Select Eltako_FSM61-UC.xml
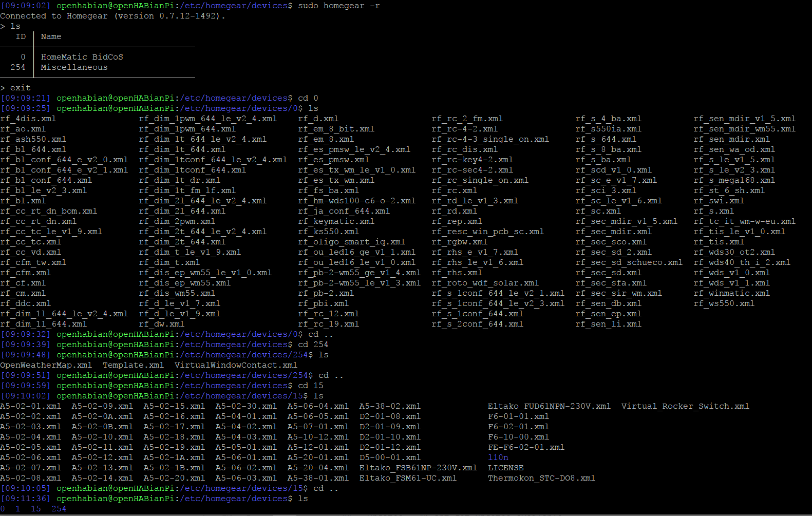The width and height of the screenshot is (812, 516). 408,478
